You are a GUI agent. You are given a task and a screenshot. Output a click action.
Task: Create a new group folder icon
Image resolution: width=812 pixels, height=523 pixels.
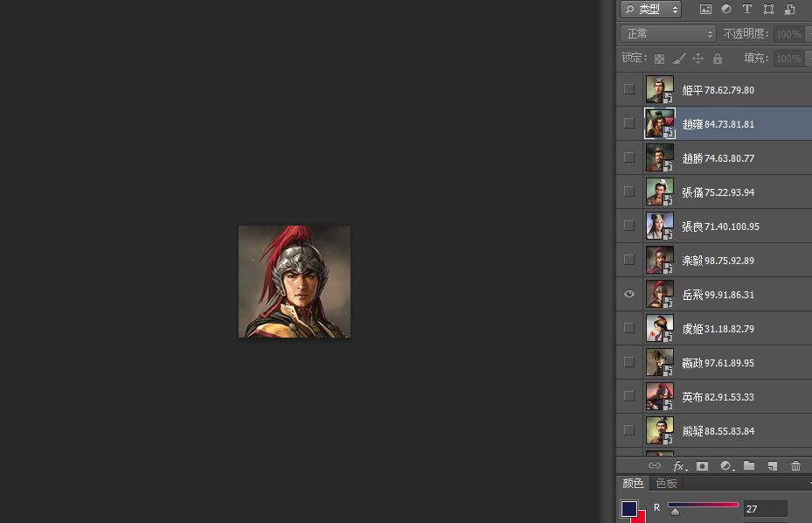coord(749,465)
